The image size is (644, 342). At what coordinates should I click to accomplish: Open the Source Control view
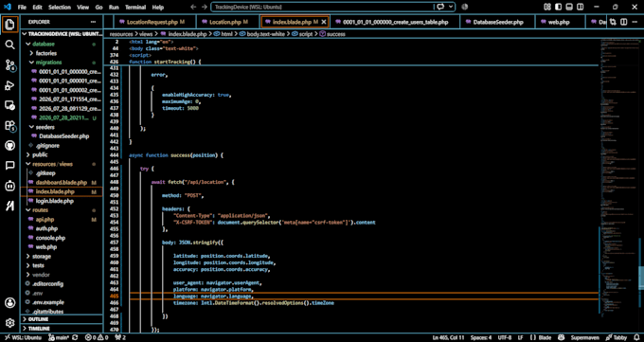[9, 65]
